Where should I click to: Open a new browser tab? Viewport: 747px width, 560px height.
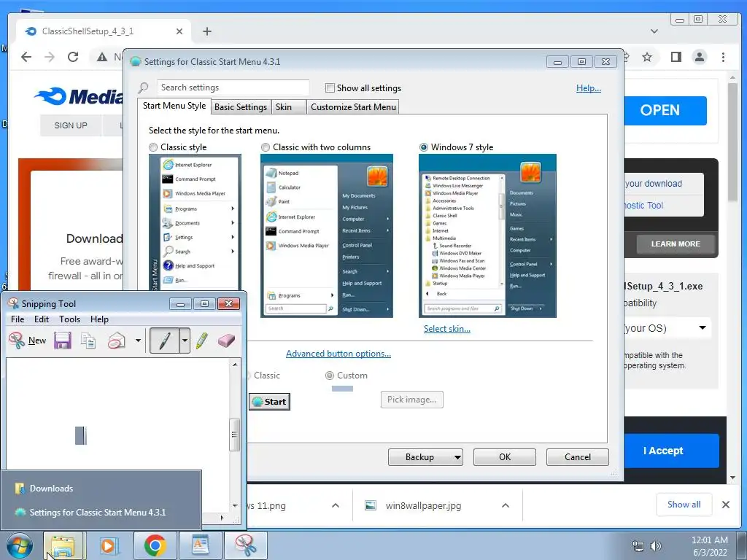[x=206, y=31]
